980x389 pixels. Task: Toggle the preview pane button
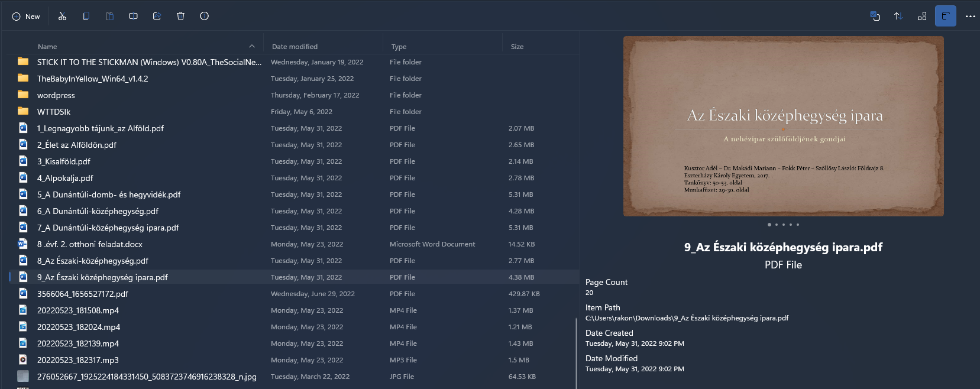pos(946,17)
